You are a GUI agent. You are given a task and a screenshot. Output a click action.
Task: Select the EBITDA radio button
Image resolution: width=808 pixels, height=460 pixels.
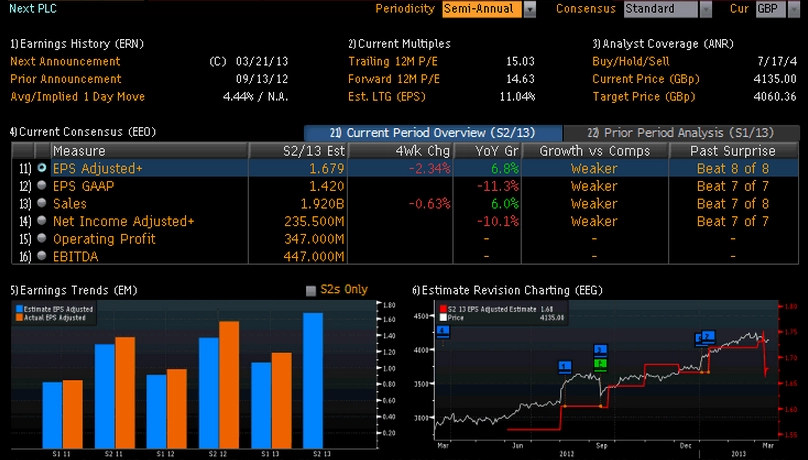tap(42, 255)
